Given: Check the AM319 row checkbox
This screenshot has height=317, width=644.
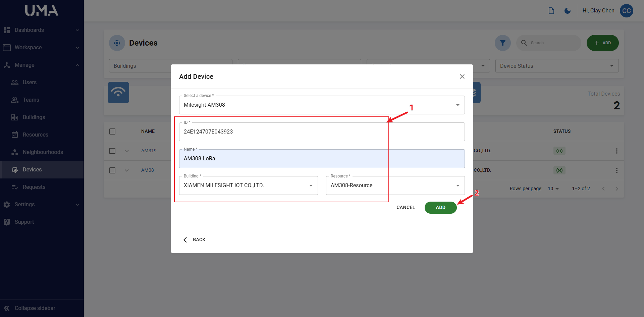Looking at the screenshot, I should (112, 151).
